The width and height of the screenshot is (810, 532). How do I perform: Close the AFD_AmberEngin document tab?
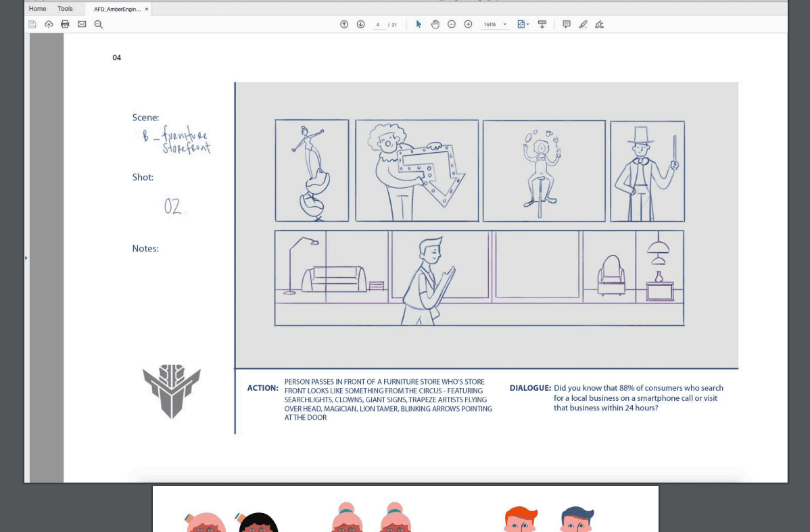[147, 9]
